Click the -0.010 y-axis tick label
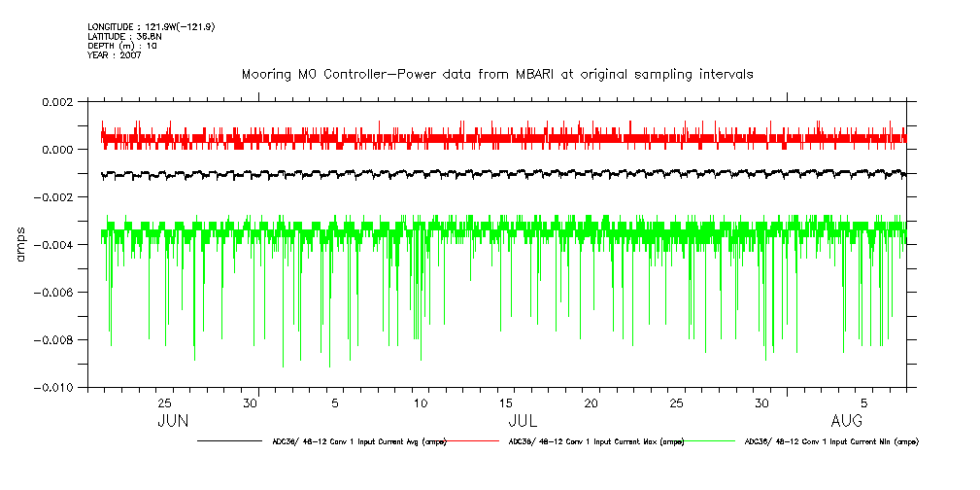The image size is (980, 490). tap(54, 388)
